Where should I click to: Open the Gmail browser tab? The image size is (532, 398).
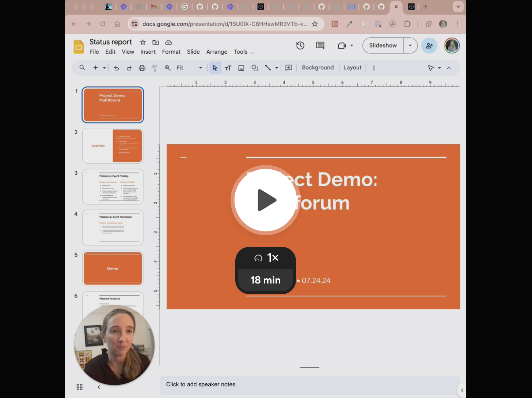pyautogui.click(x=154, y=7)
